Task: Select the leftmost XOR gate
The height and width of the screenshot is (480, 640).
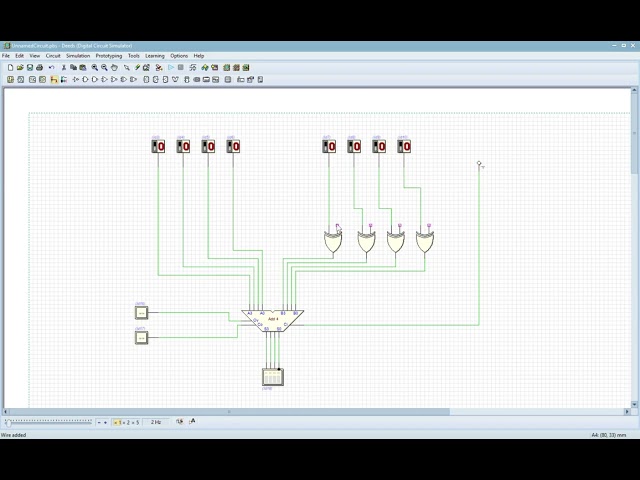Action: [333, 242]
